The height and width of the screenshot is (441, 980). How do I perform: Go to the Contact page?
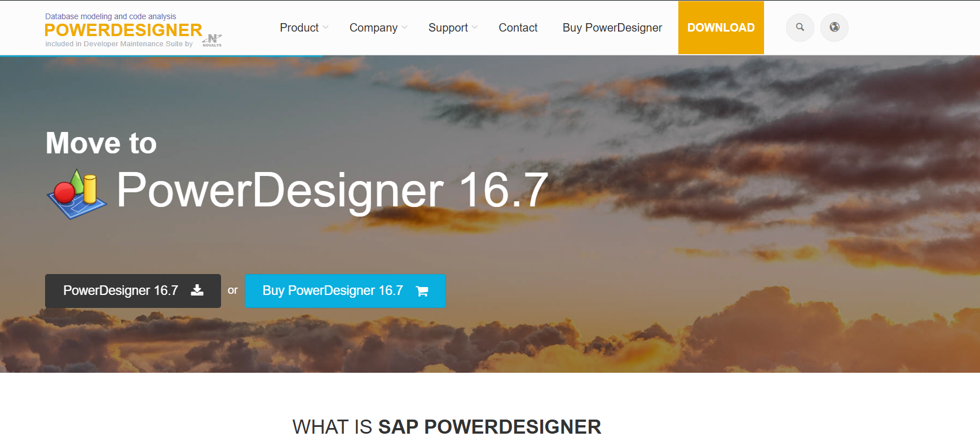(518, 28)
